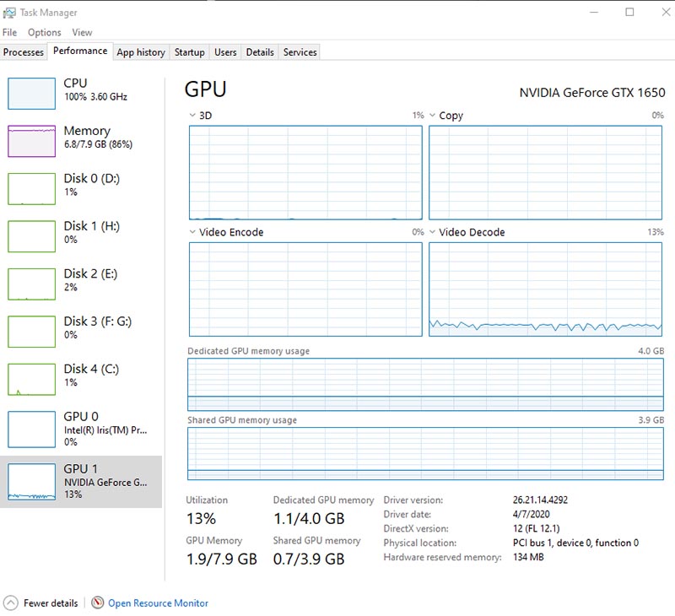Viewport: 675px width, 616px height.
Task: Click the Dedicated GPU memory value 1.1/4.0 GB
Action: tap(309, 519)
